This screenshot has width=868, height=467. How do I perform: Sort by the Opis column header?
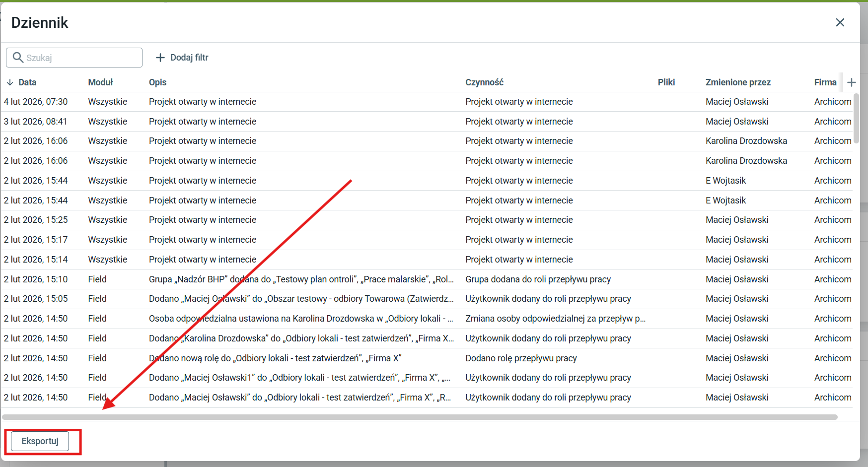157,82
